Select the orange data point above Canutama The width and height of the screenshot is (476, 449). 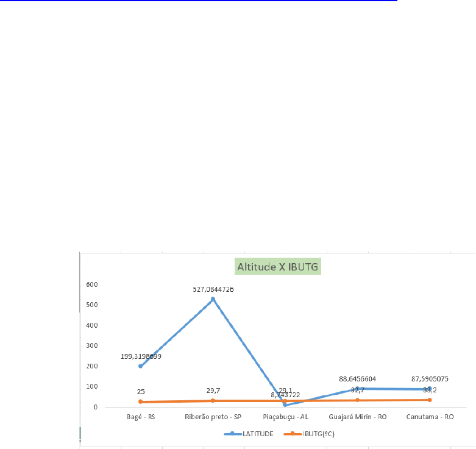pyautogui.click(x=429, y=400)
